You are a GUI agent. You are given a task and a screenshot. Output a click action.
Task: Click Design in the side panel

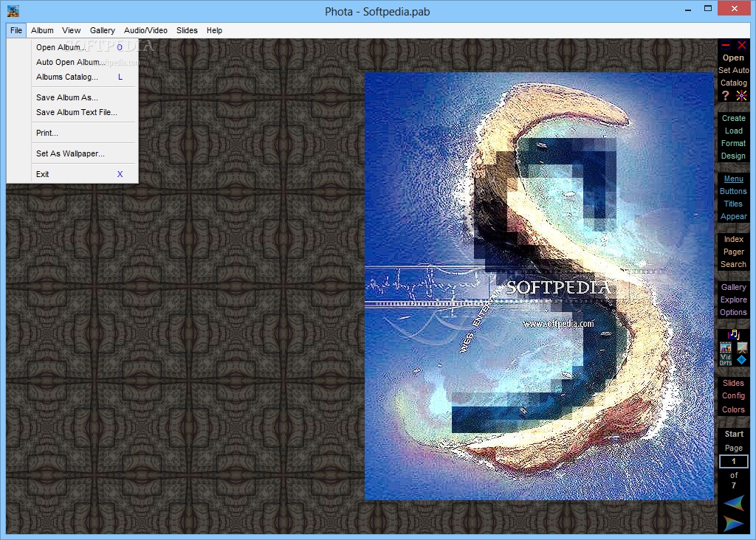(x=733, y=156)
